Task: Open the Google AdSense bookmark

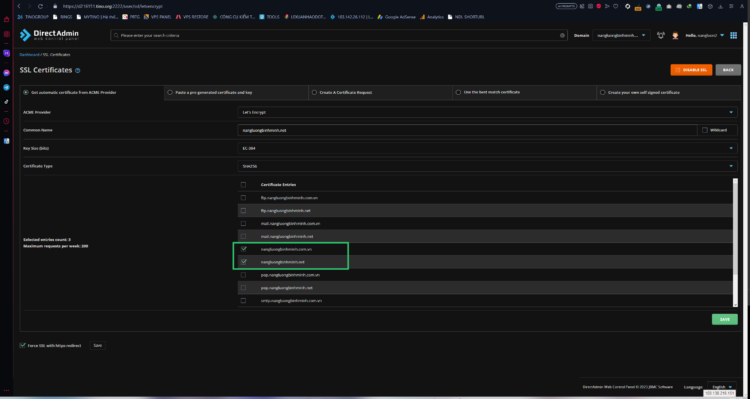Action: [397, 16]
